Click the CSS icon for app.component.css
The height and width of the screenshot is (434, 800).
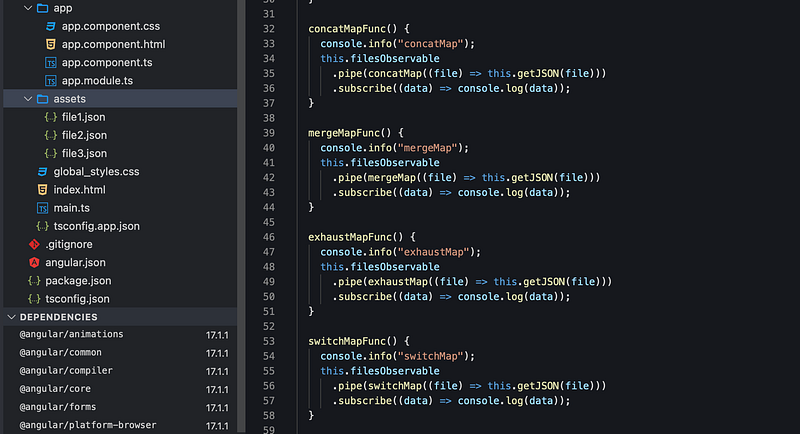tap(51, 26)
